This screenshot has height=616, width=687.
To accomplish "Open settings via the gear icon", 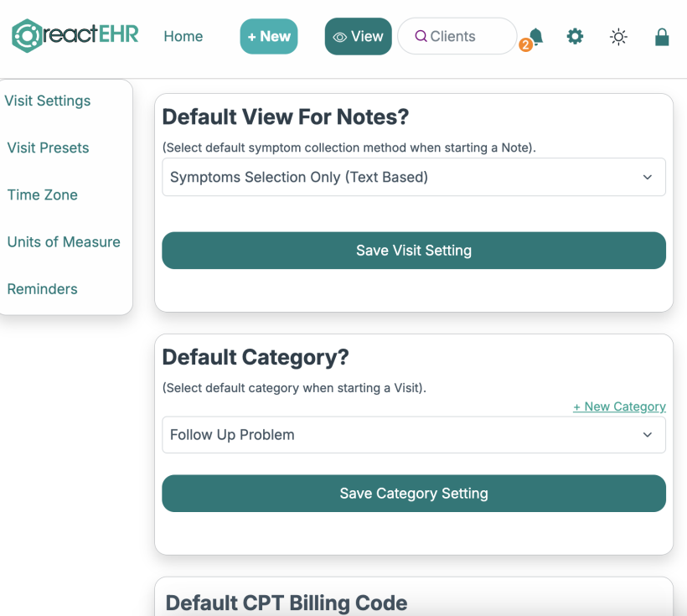I will click(575, 36).
